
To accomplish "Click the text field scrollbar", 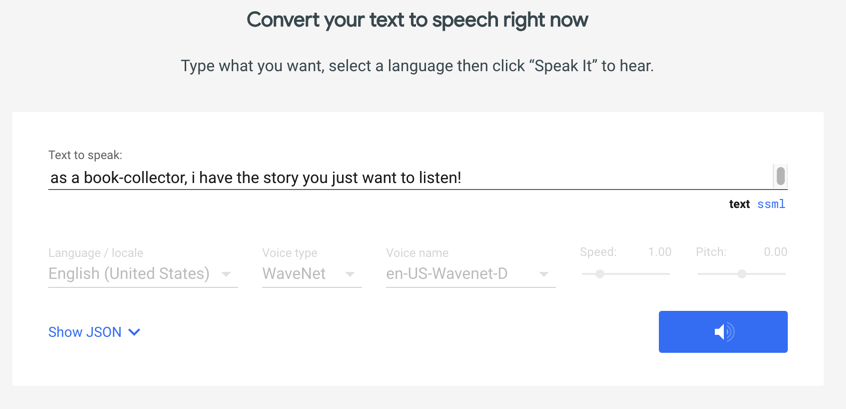I will point(780,177).
